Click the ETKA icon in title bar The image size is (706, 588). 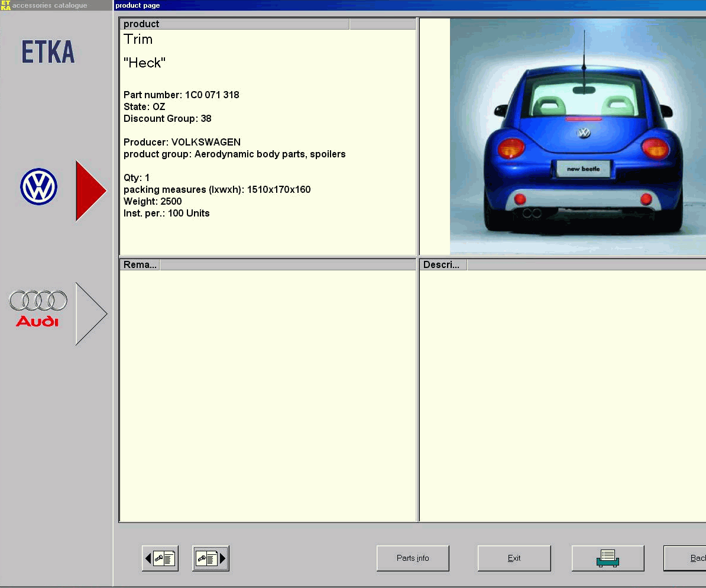[5, 5]
